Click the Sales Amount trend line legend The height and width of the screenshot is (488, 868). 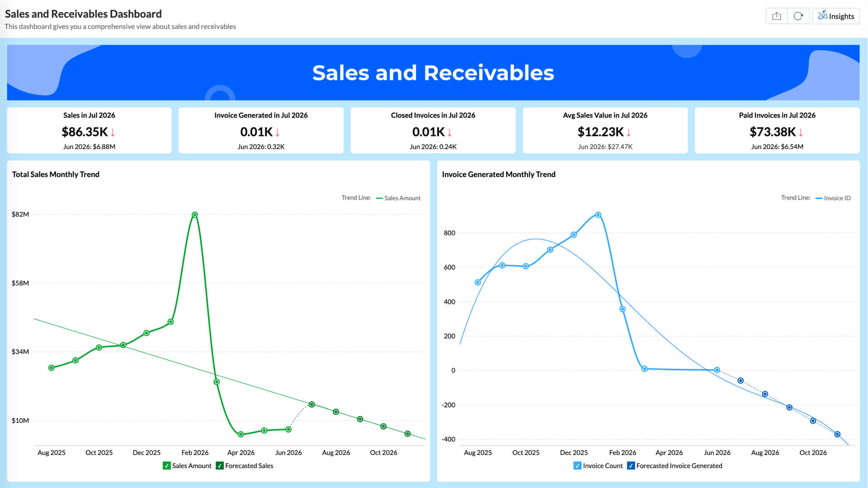point(398,198)
